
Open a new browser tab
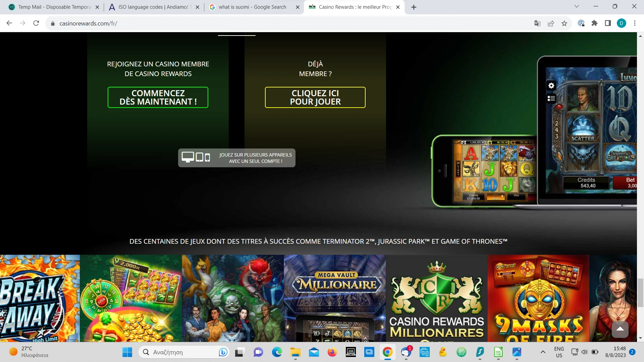[414, 7]
